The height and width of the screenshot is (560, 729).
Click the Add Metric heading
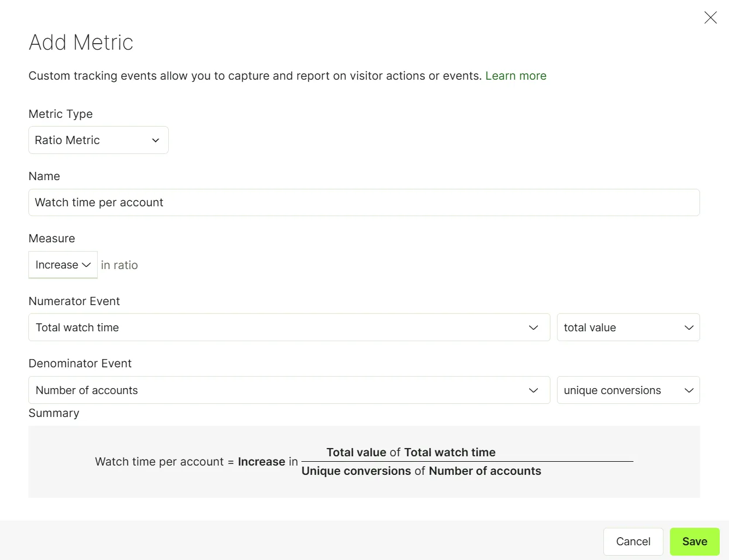point(81,43)
